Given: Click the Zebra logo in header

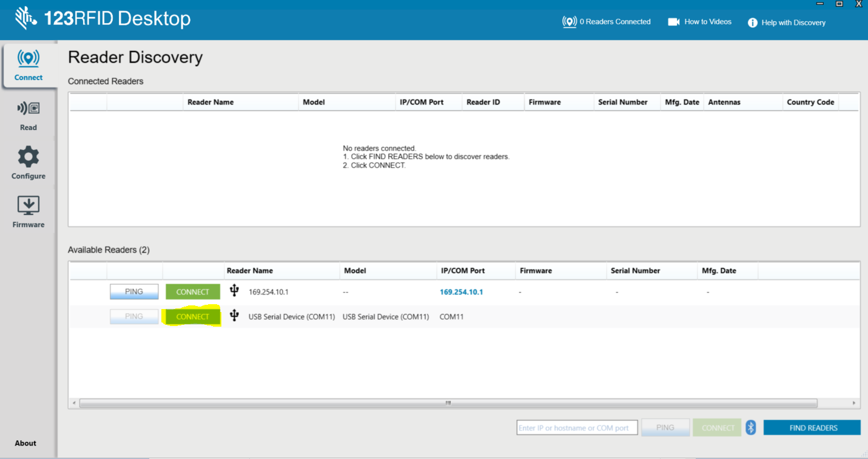Looking at the screenshot, I should (x=26, y=19).
